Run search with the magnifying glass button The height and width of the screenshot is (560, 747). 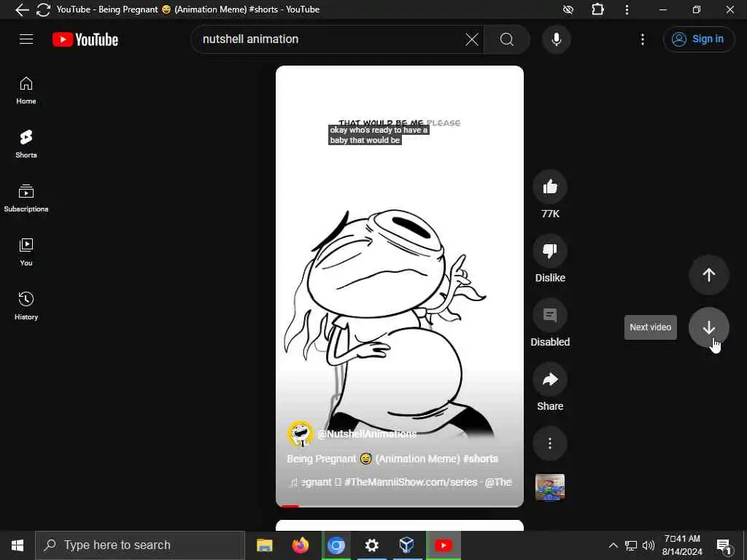click(x=507, y=39)
